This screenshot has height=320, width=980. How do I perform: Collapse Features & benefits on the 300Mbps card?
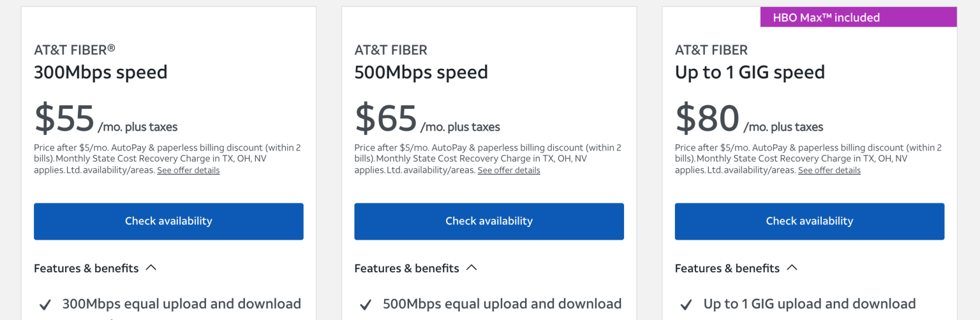[x=151, y=268]
